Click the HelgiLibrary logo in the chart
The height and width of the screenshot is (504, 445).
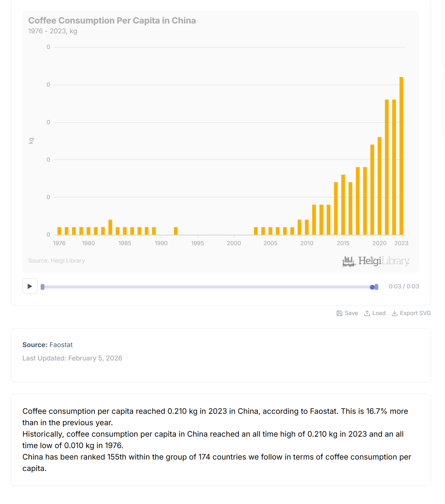376,261
